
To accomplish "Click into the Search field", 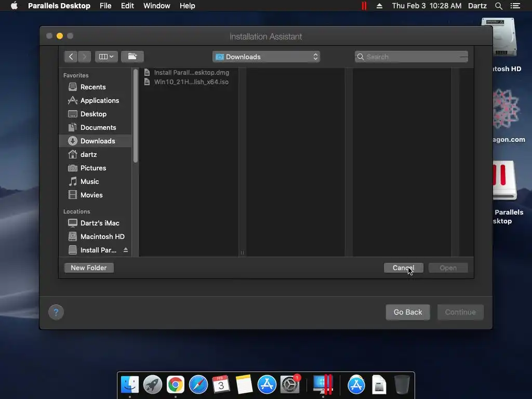I will point(411,57).
